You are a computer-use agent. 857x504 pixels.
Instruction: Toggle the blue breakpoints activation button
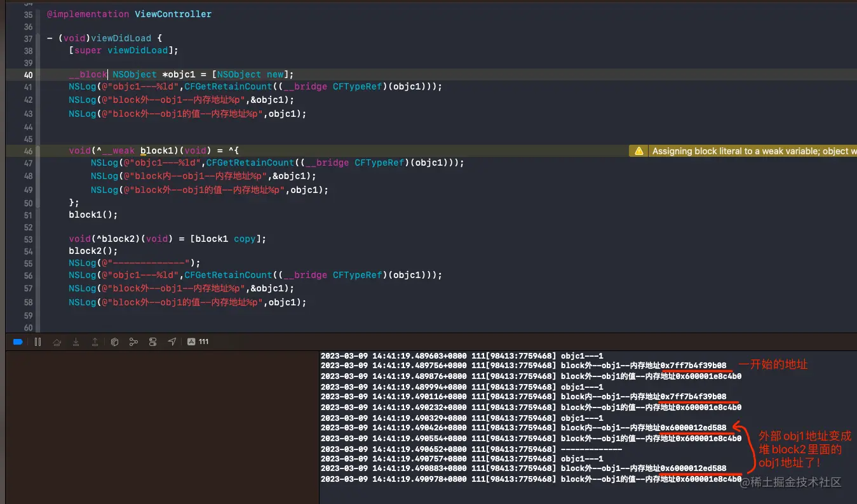click(x=18, y=342)
